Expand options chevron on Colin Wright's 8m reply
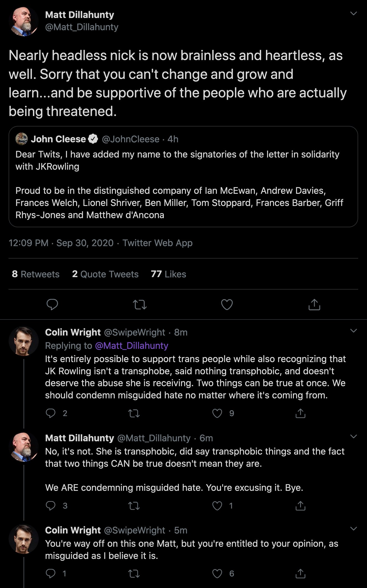 click(353, 331)
